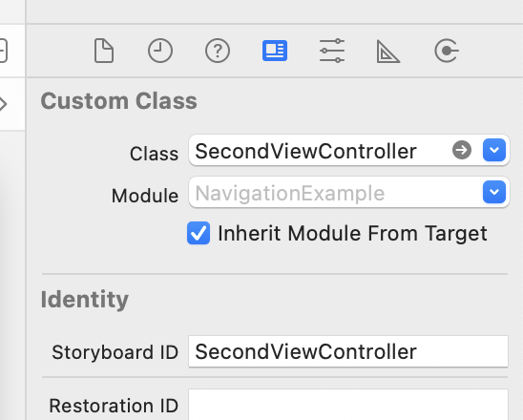Click the Class field containing SecondViewController
This screenshot has width=523, height=420.
click(349, 150)
